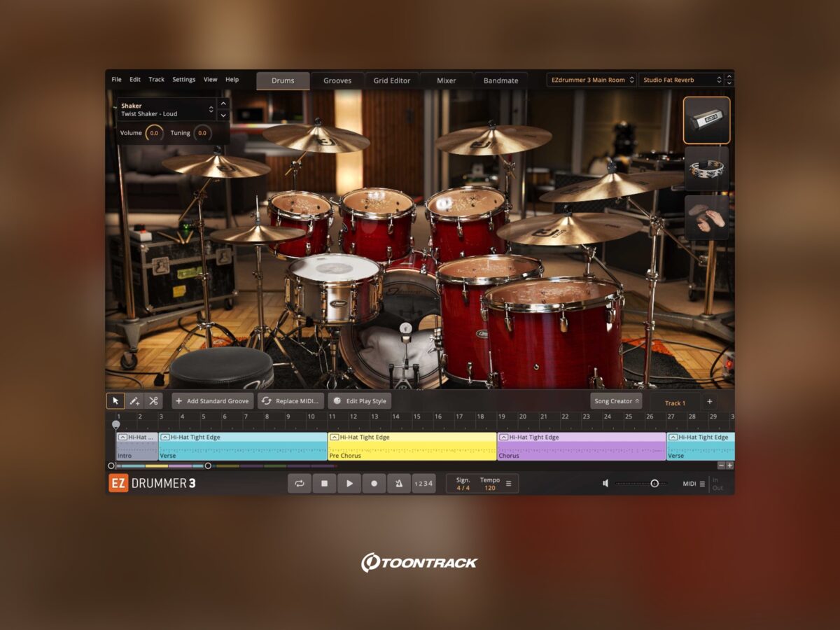Click the hi-hat cymbal on the kit
840x630 pixels.
(258, 234)
